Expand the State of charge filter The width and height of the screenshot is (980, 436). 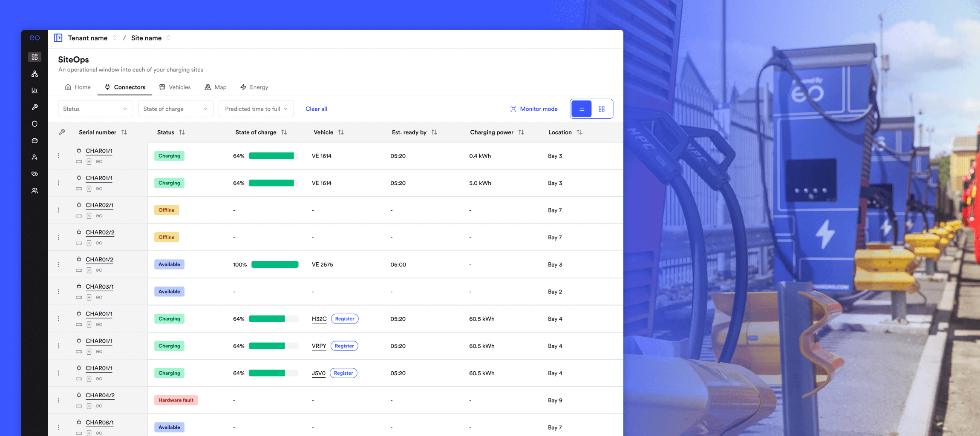point(176,109)
